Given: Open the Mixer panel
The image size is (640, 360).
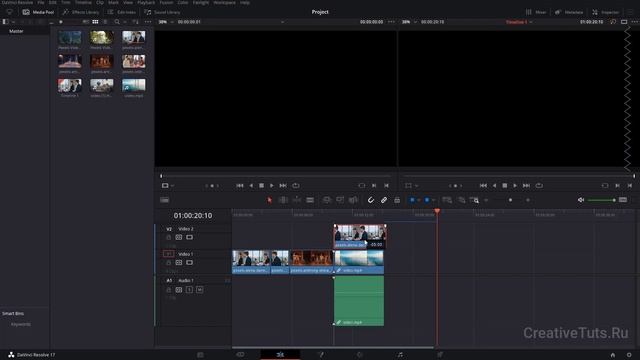Looking at the screenshot, I should coord(536,12).
